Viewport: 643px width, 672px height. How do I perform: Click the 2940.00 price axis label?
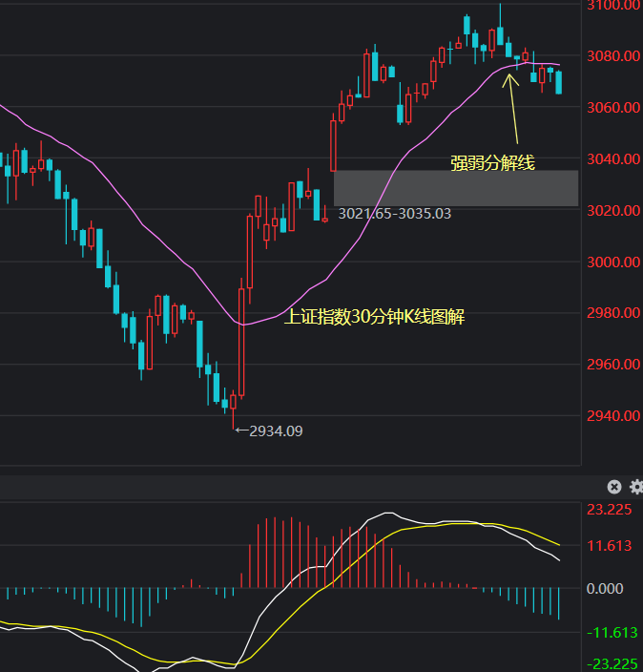[x=612, y=416]
